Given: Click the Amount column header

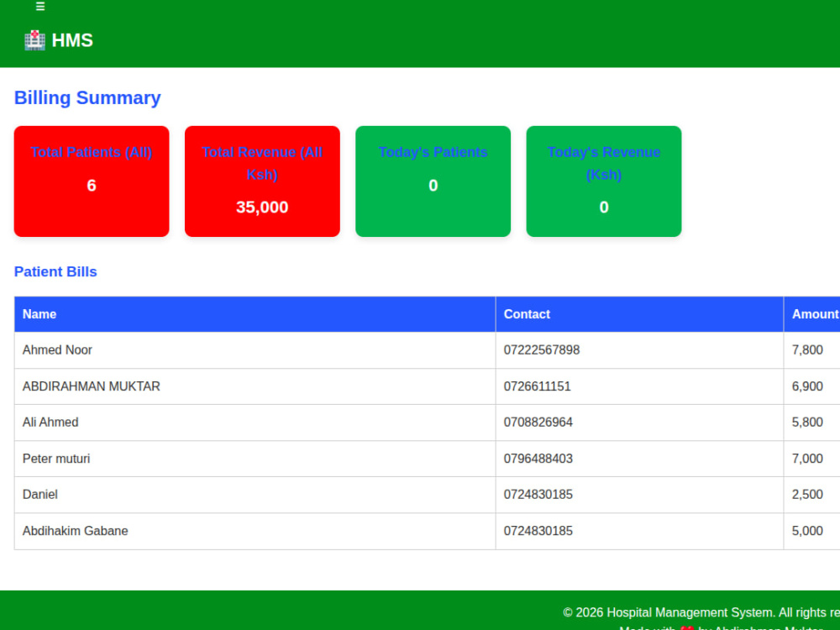Looking at the screenshot, I should 812,314.
